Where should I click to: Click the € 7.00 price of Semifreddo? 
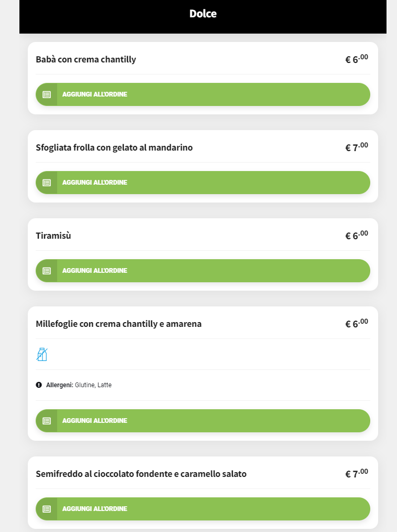(x=357, y=474)
